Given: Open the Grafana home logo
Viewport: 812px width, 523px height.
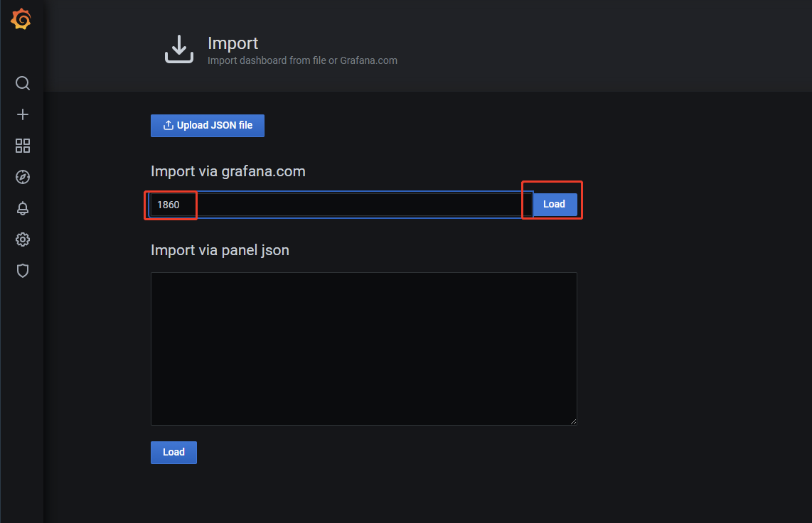Looking at the screenshot, I should point(21,19).
